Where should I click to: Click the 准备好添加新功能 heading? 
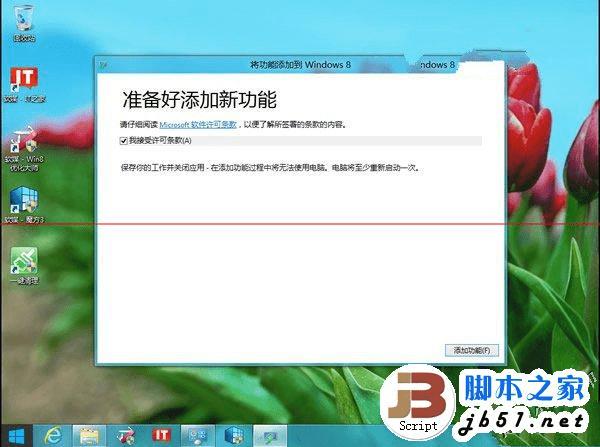[199, 100]
